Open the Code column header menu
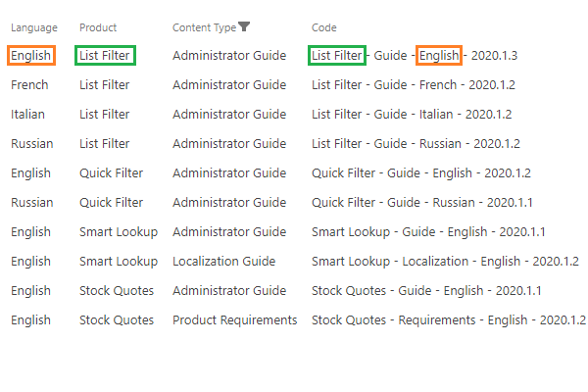Image resolution: width=588 pixels, height=392 pixels. pos(324,27)
